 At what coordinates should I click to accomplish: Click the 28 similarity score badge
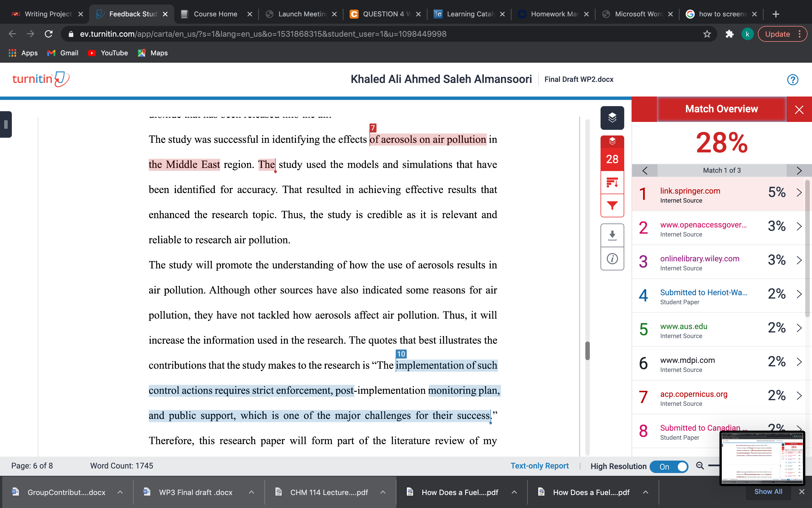click(612, 159)
